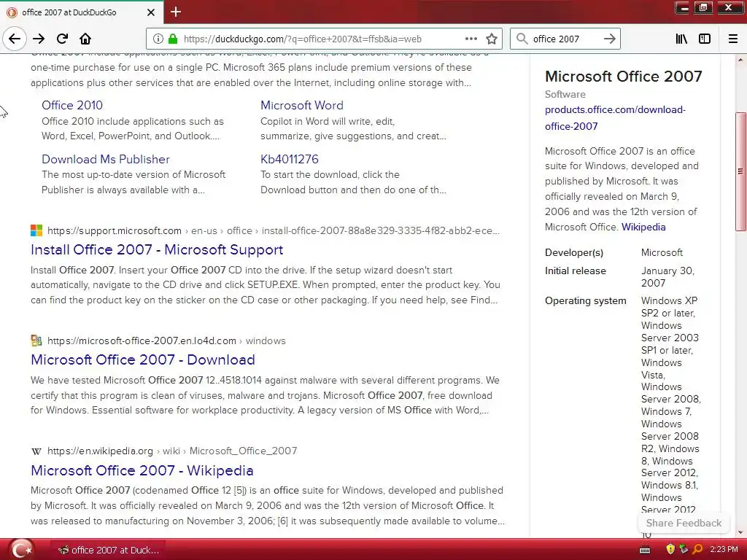Open the Start button on taskbar

coord(21,550)
